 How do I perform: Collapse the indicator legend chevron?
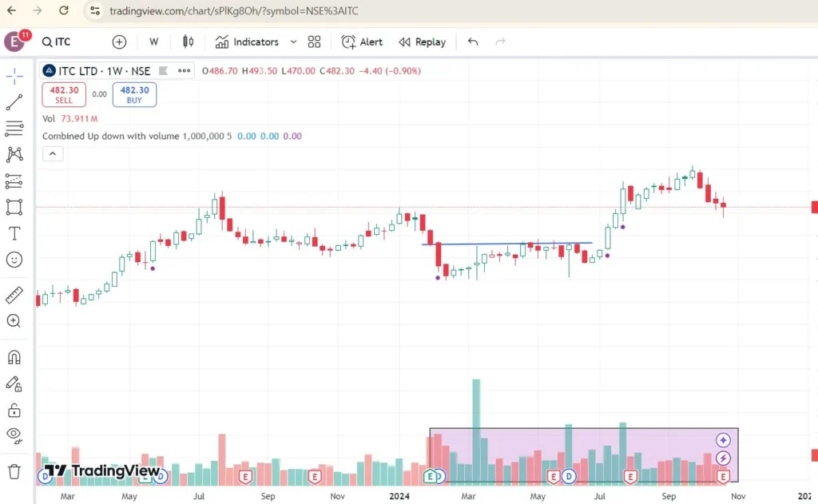pos(52,154)
